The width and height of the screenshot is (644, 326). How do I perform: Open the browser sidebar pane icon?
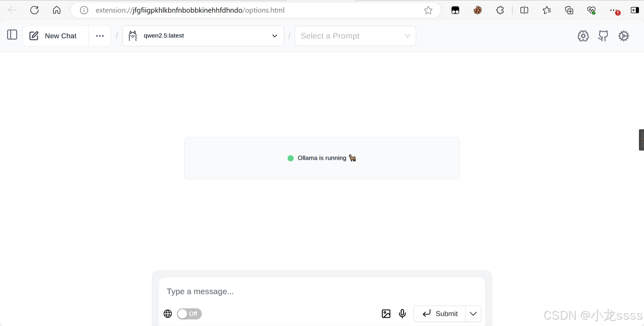[635, 10]
